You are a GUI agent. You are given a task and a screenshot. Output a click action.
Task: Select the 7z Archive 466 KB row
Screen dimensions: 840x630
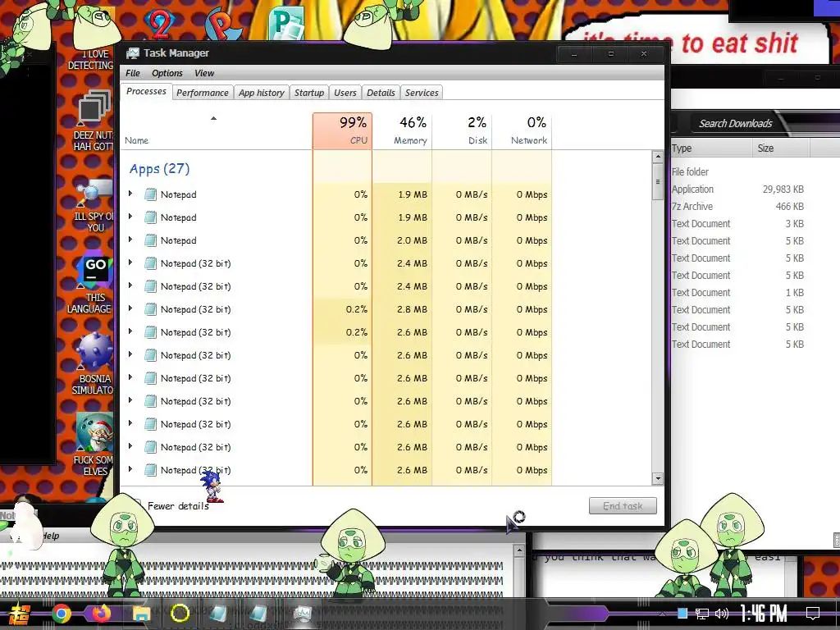(739, 206)
